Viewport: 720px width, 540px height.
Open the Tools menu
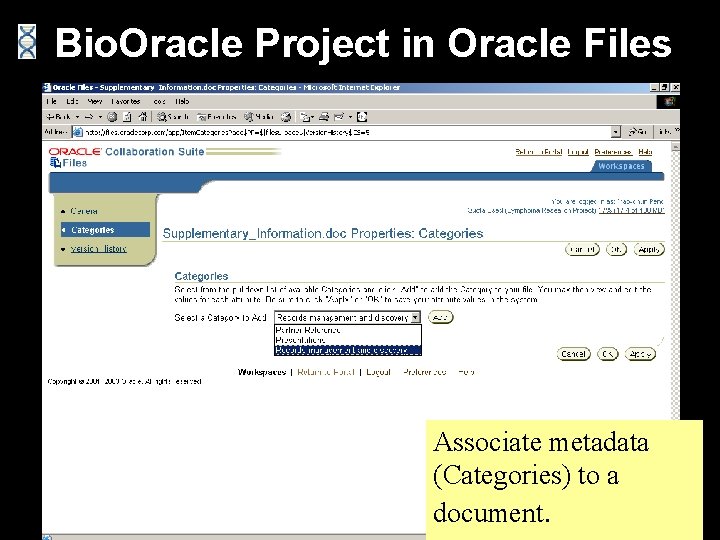coord(159,101)
